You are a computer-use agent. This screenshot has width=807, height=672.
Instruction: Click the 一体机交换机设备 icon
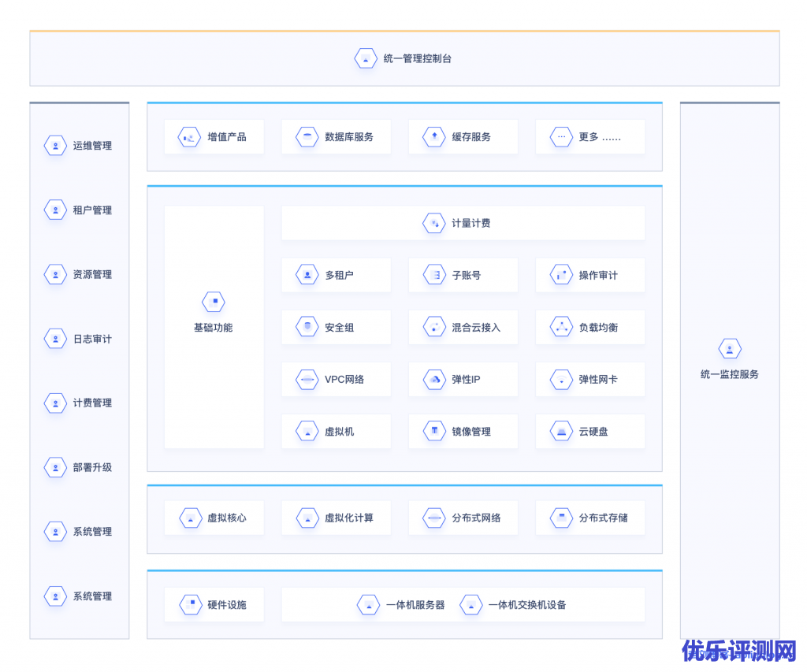point(471,605)
